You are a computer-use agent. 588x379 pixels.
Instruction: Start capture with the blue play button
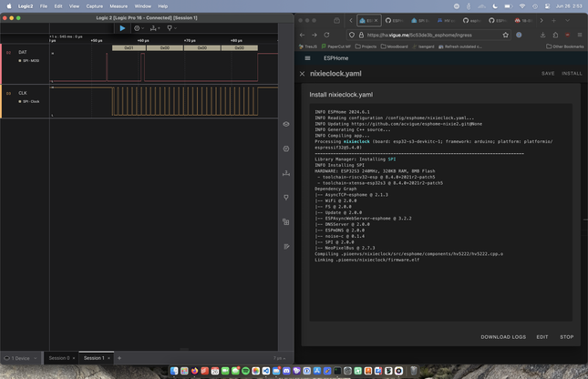(x=122, y=28)
